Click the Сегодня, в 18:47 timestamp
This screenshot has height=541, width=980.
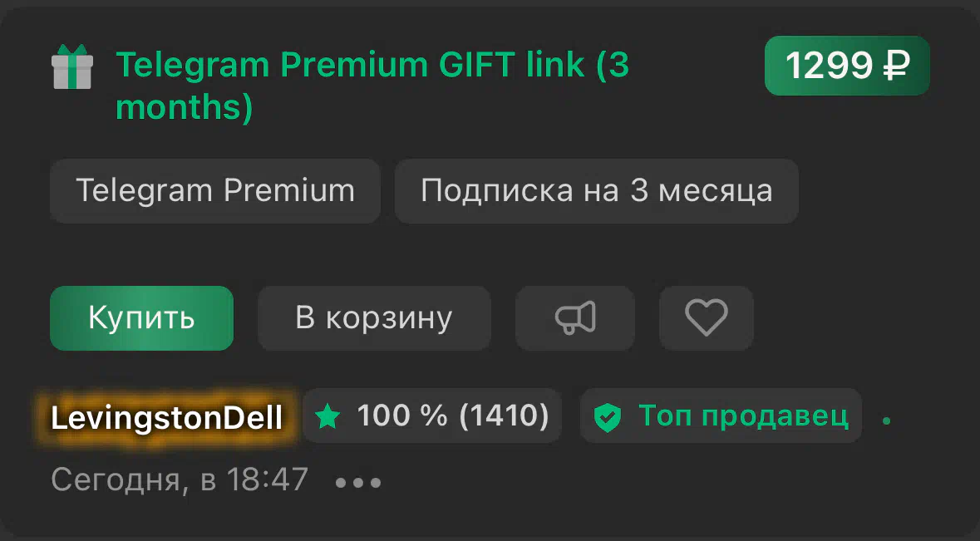point(180,480)
